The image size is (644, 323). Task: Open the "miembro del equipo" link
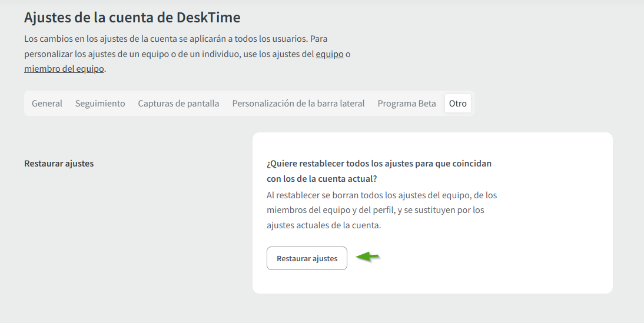[x=64, y=69]
